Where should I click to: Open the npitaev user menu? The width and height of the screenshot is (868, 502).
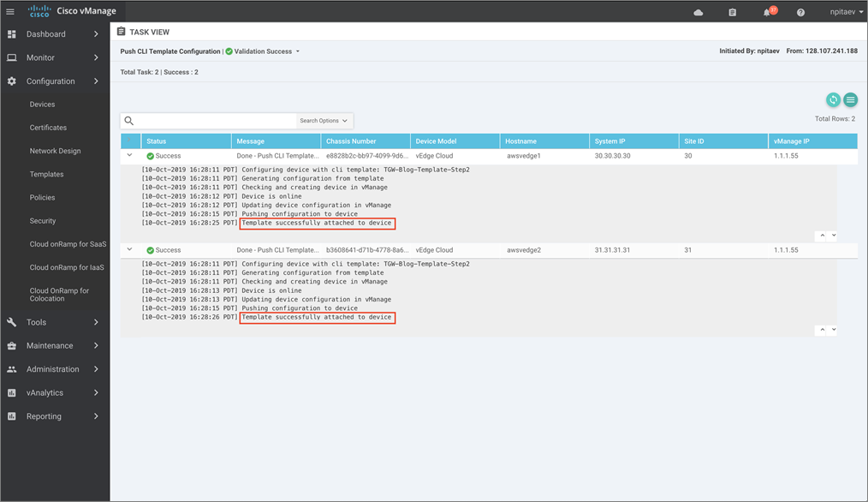[847, 12]
